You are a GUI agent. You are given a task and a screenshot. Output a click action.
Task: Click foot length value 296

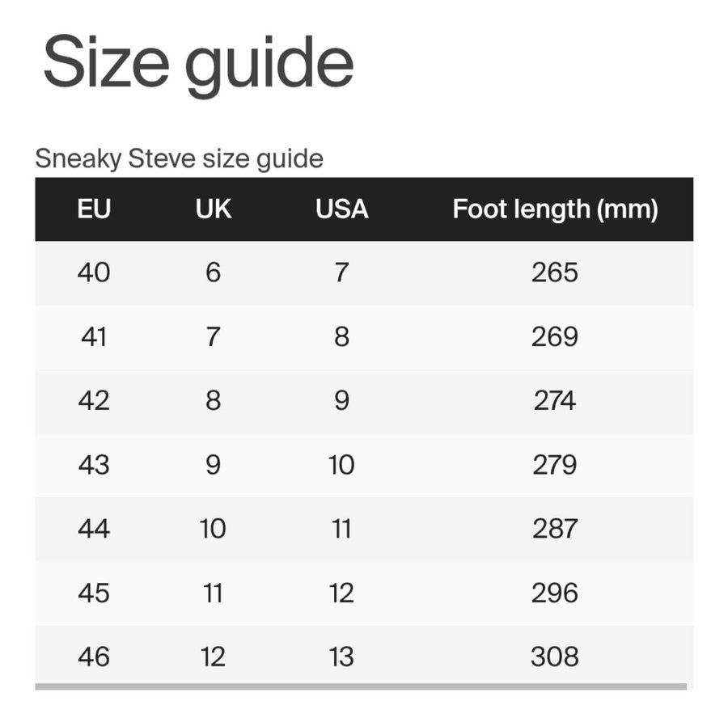[x=555, y=593]
